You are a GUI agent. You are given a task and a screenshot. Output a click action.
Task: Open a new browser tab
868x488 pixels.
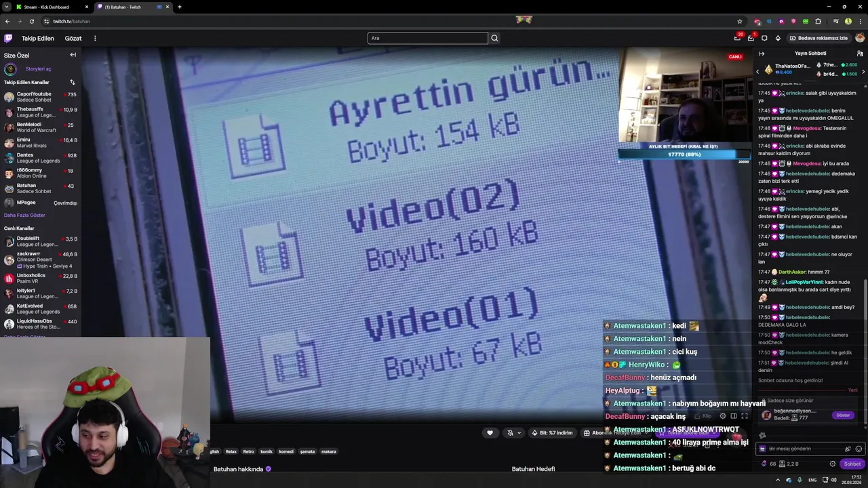[x=180, y=7]
